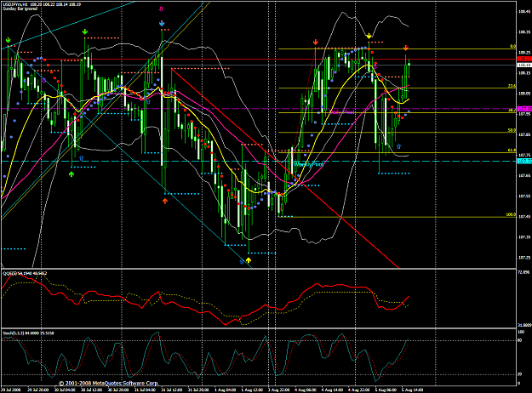Click the 108.05 price axis value

[x=524, y=94]
